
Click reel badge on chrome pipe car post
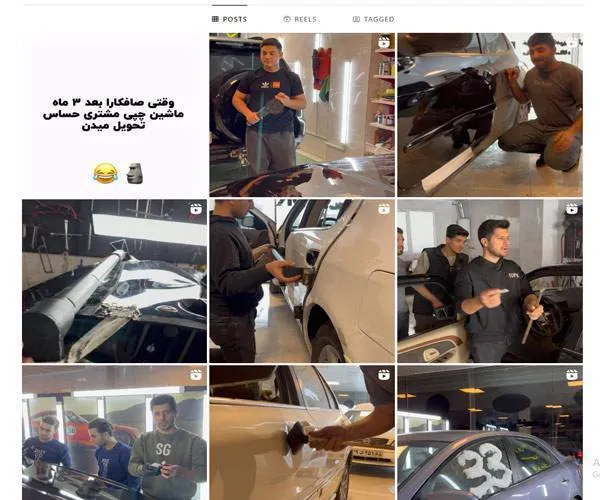(x=196, y=209)
